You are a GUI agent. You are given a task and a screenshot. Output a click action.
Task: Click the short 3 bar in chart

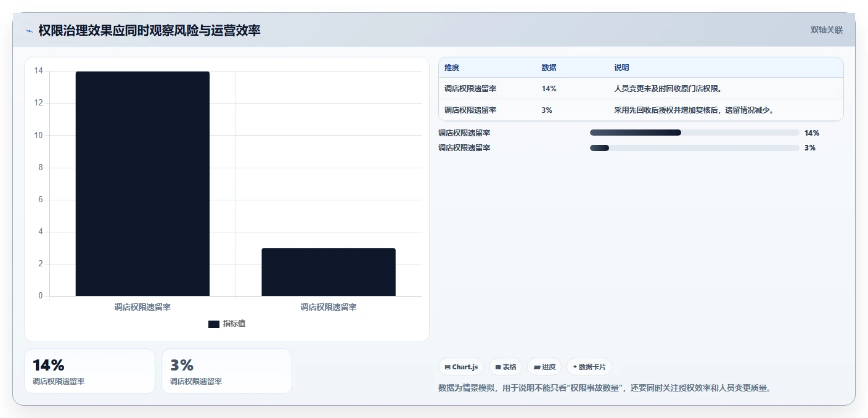329,272
